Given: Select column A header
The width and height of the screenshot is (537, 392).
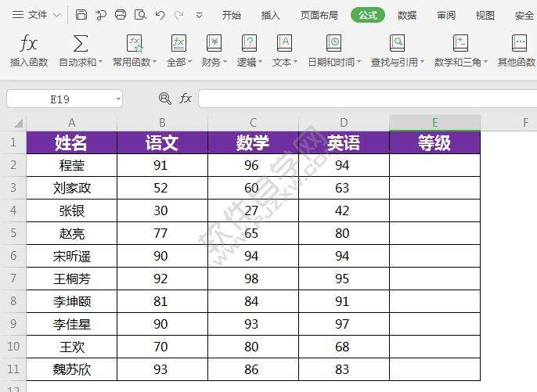Looking at the screenshot, I should 71,123.
